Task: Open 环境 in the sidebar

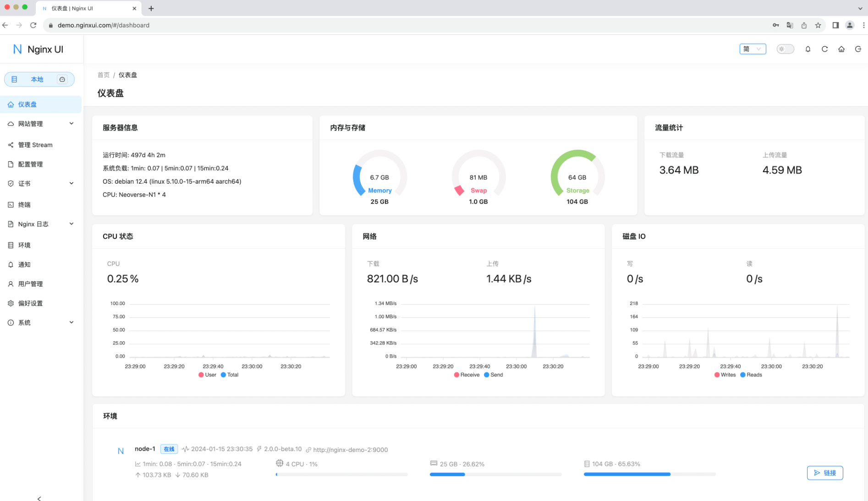Action: tap(41, 245)
